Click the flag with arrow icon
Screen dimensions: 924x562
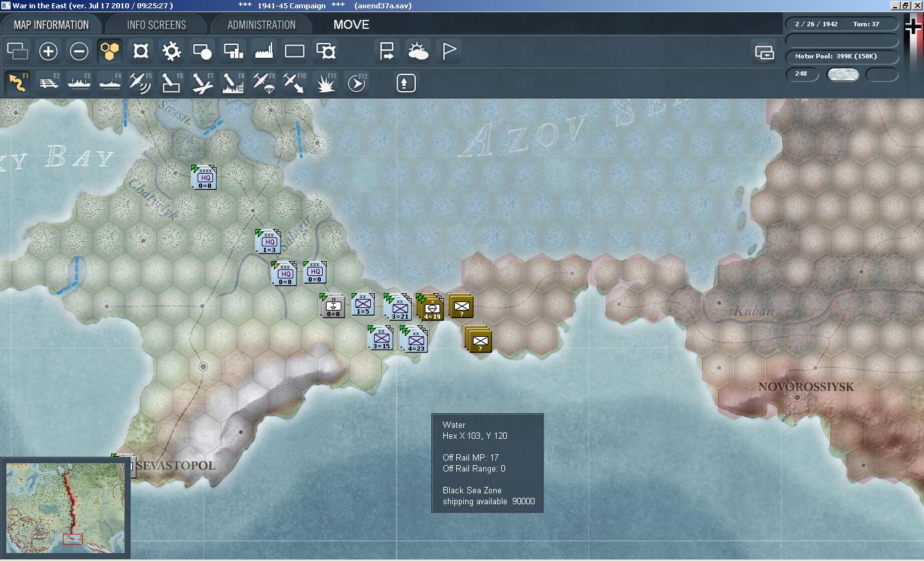pos(387,51)
